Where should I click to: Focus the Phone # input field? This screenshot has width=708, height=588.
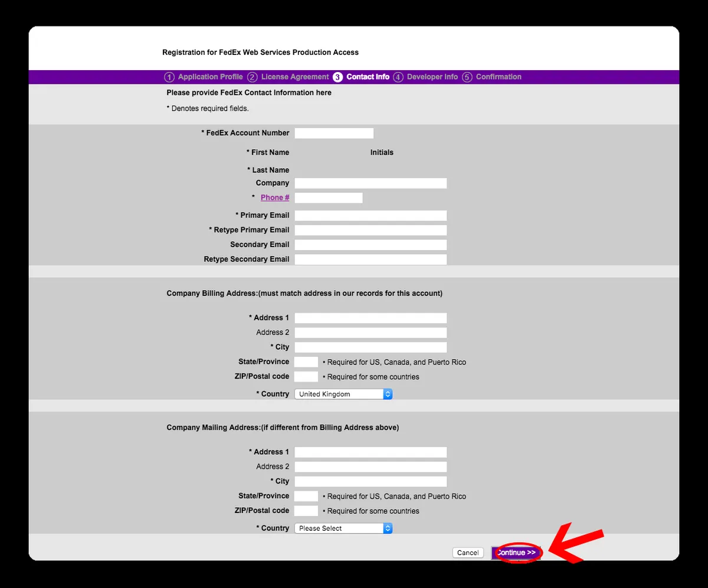pyautogui.click(x=329, y=198)
